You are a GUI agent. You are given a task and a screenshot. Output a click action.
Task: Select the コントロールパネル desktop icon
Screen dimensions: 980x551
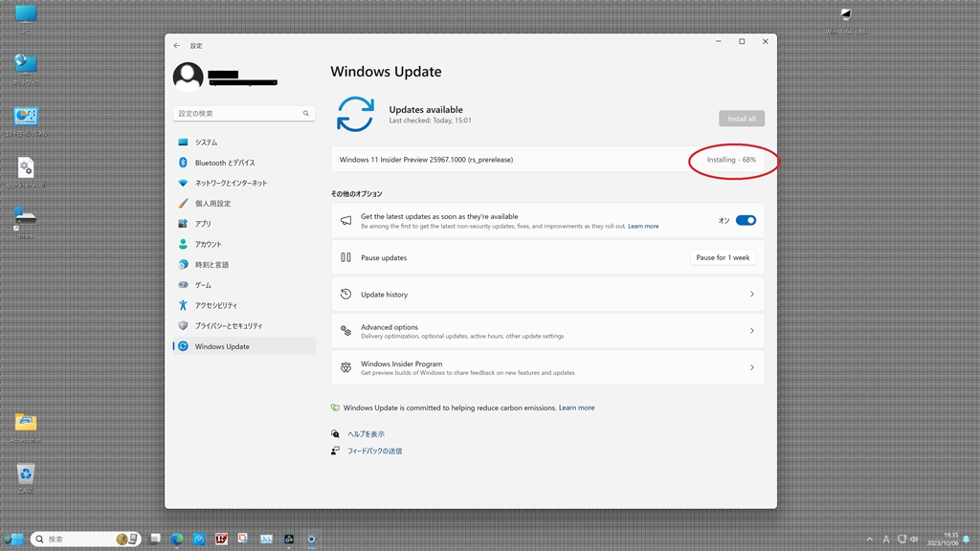tap(26, 121)
